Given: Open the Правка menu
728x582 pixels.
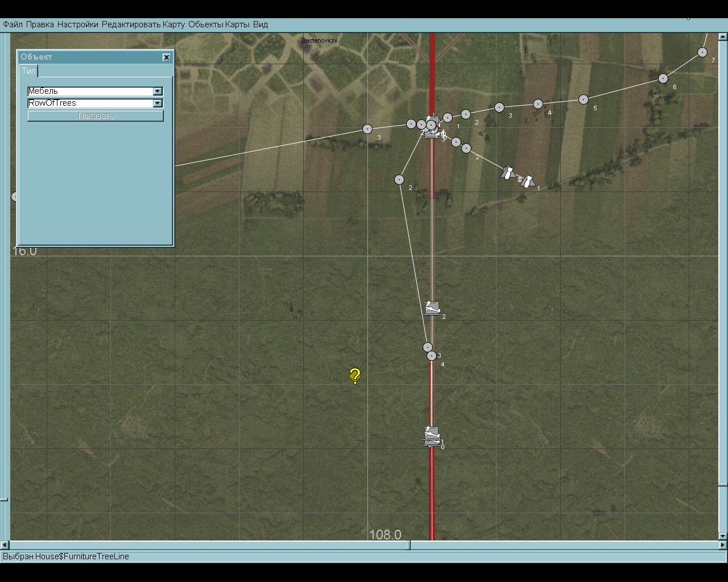Looking at the screenshot, I should [40, 24].
